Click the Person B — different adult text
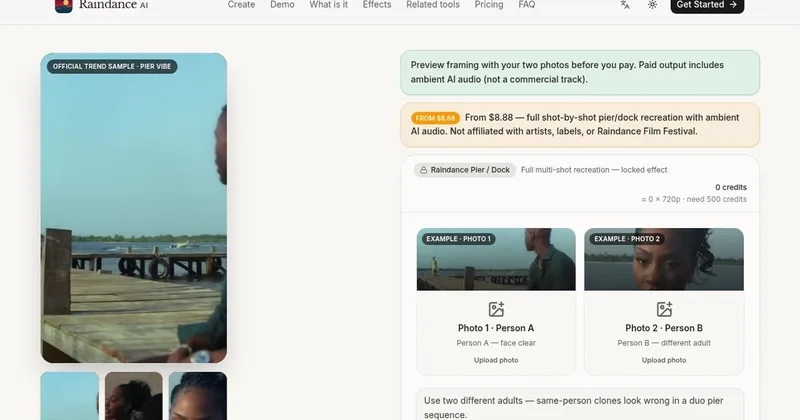 click(664, 343)
